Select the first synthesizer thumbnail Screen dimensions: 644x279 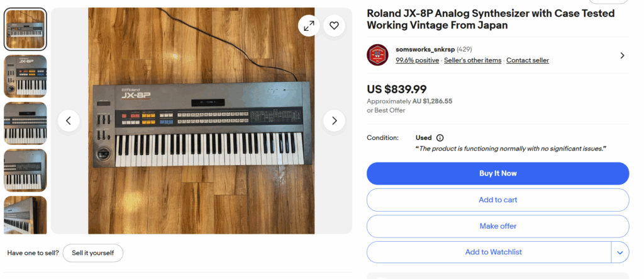(x=25, y=29)
